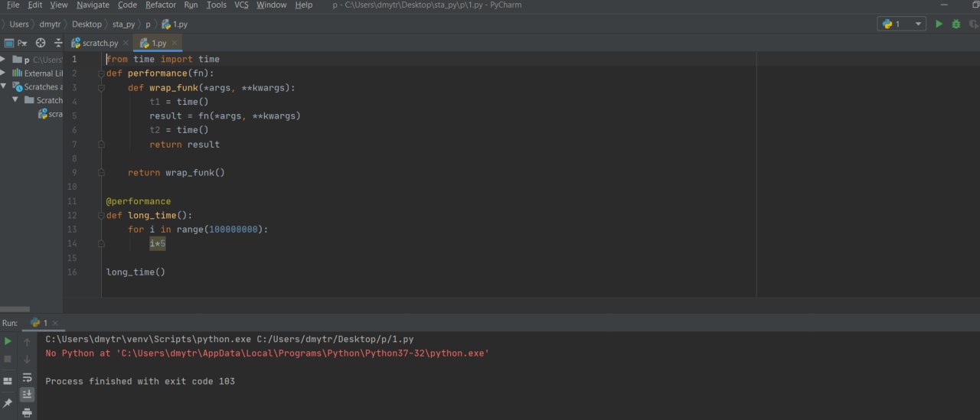Click line number 16 in the gutter
This screenshot has width=980, height=420.
(72, 272)
